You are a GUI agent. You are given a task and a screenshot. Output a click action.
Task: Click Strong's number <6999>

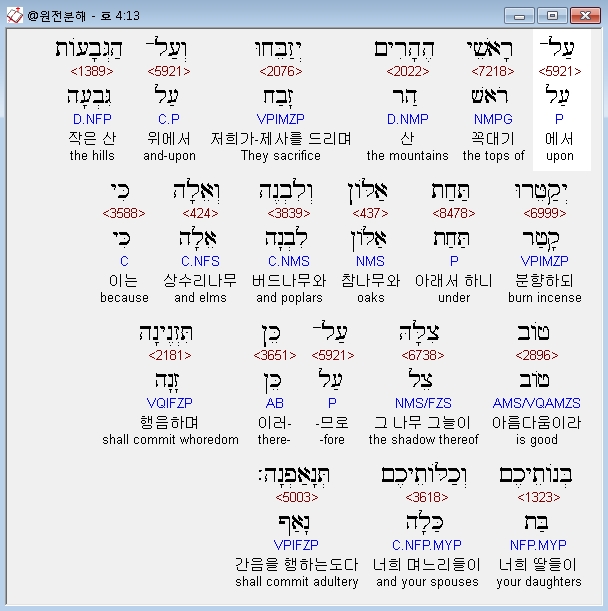point(545,213)
